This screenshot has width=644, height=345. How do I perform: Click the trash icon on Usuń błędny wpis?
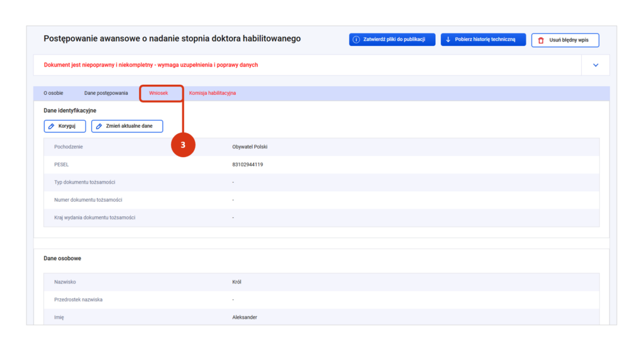pyautogui.click(x=541, y=40)
